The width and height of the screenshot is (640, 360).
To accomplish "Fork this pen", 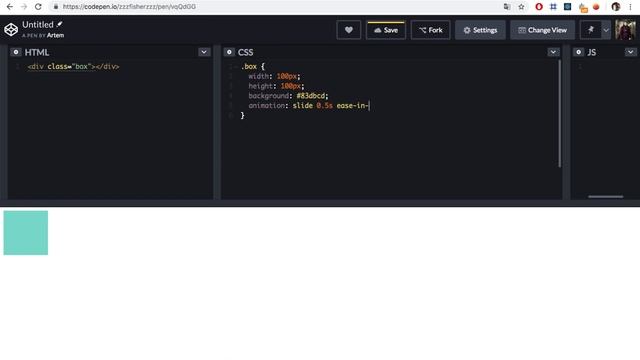I will 431,30.
